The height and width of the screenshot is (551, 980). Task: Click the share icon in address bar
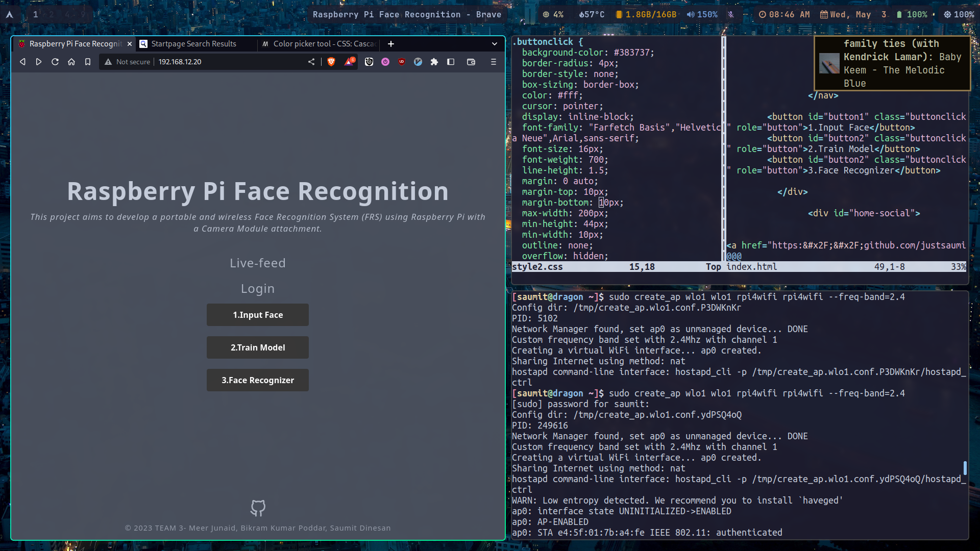coord(311,62)
